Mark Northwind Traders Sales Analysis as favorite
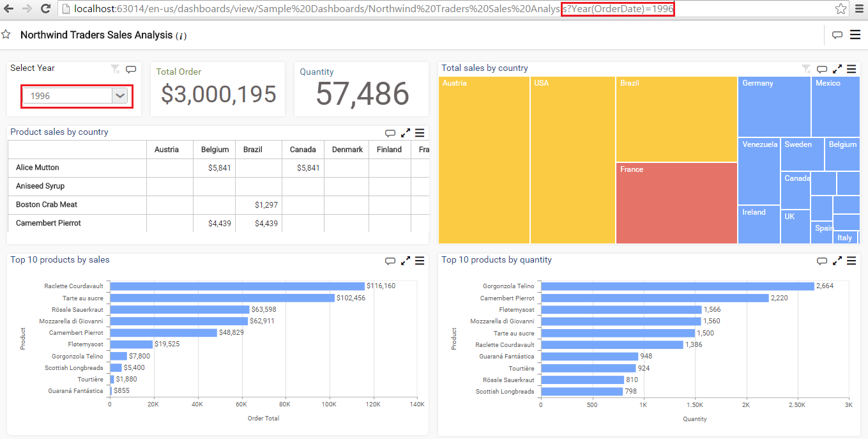 click(6, 35)
